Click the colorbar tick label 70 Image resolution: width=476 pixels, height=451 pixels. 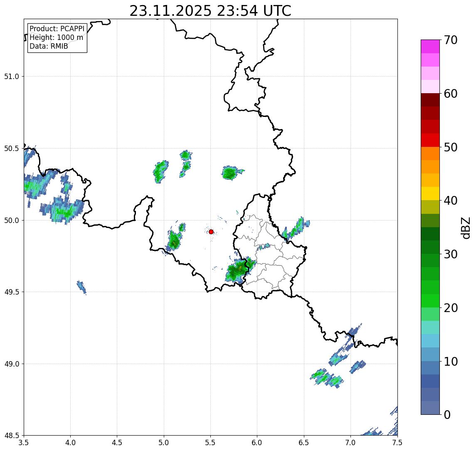451,40
